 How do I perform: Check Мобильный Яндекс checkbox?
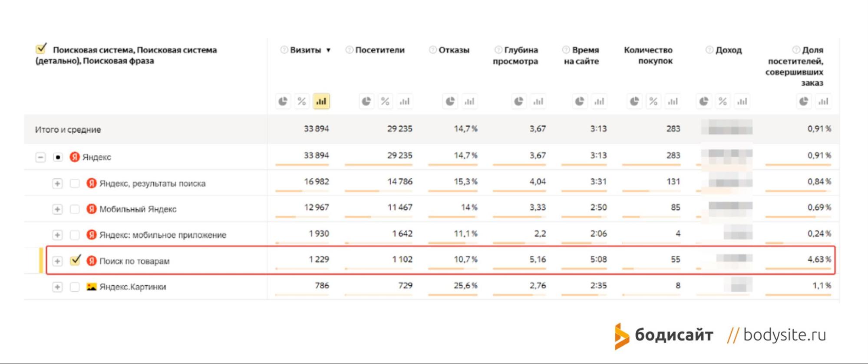(75, 209)
